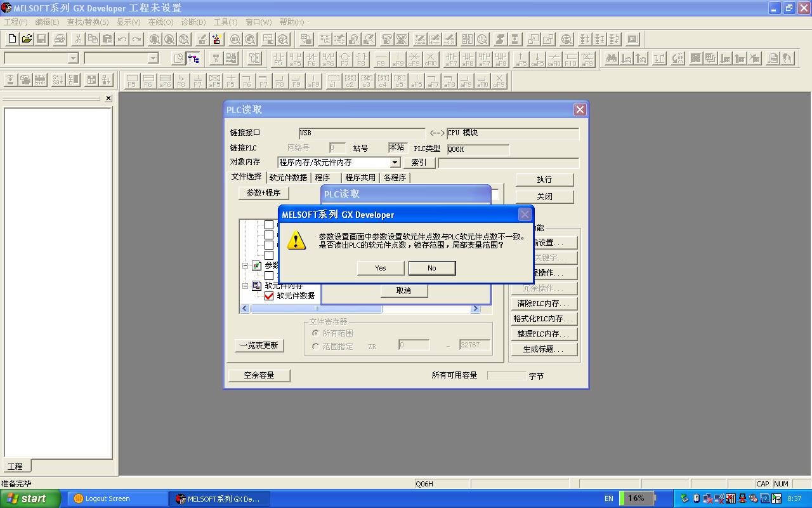812x508 pixels.
Task: Click the Windows start button
Action: point(30,498)
